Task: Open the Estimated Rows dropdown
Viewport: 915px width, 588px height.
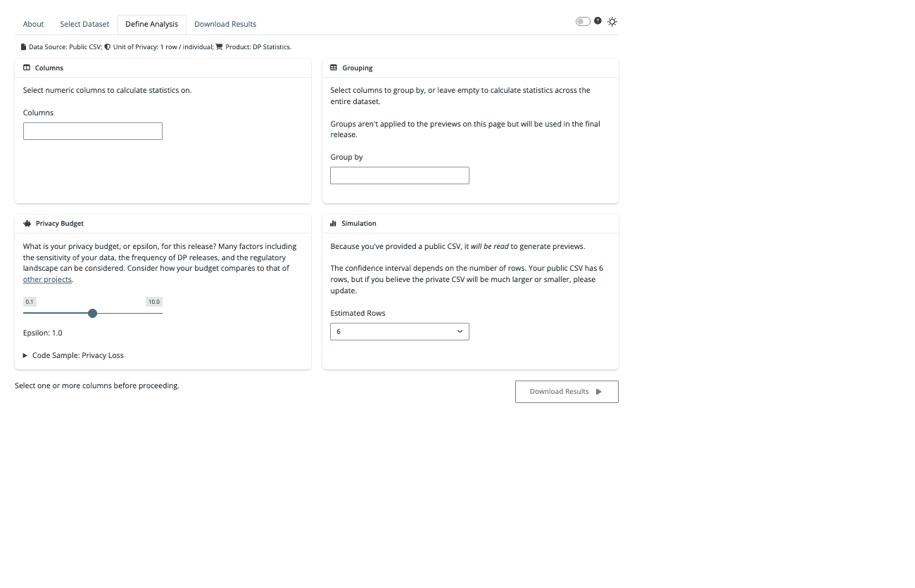Action: pos(399,331)
